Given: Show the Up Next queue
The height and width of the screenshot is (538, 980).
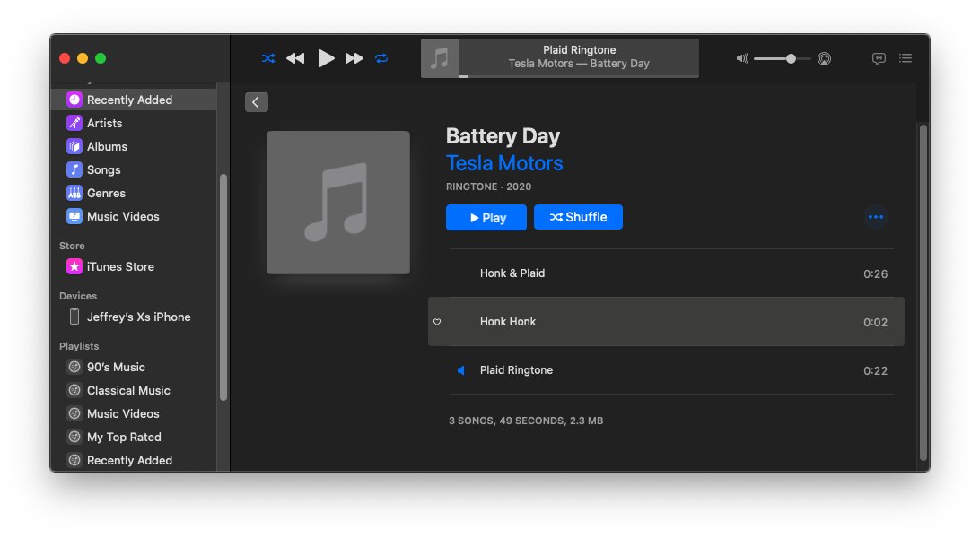Looking at the screenshot, I should coord(906,58).
